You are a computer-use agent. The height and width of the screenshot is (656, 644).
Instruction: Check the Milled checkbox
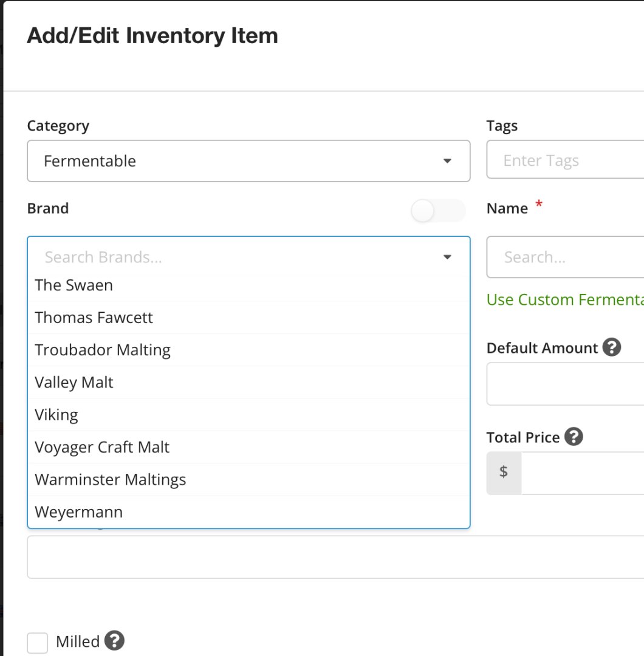(x=37, y=642)
